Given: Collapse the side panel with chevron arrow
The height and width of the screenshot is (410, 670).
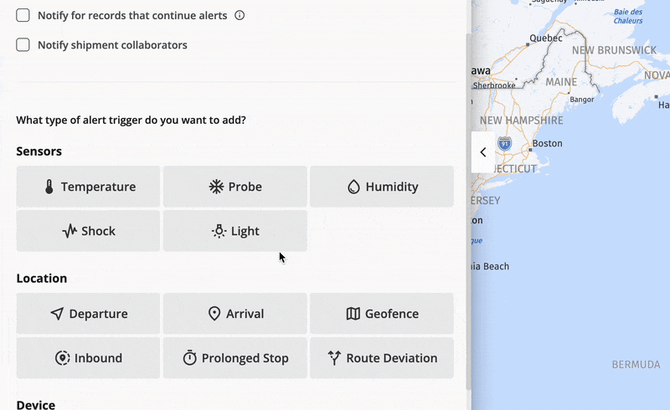Looking at the screenshot, I should [483, 152].
